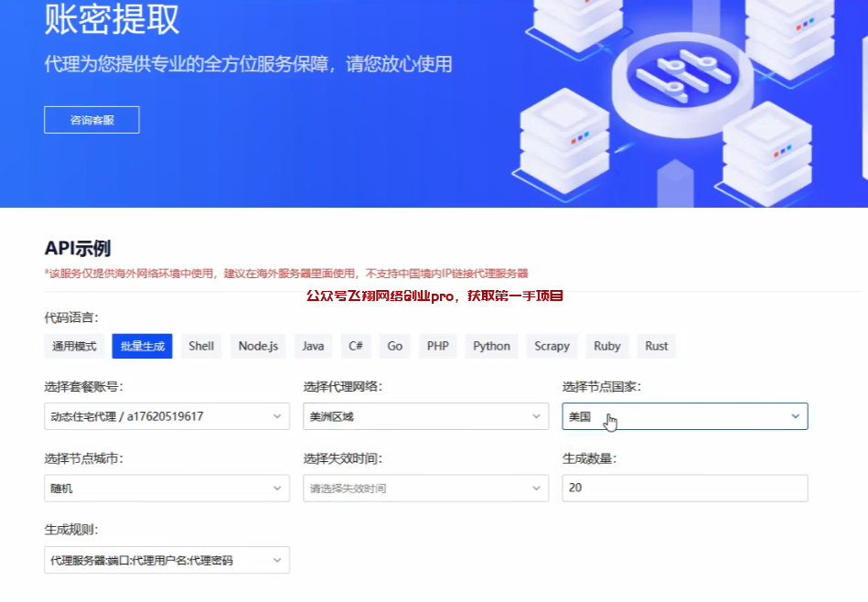
Task: Switch to the C# code tab
Action: pos(356,346)
